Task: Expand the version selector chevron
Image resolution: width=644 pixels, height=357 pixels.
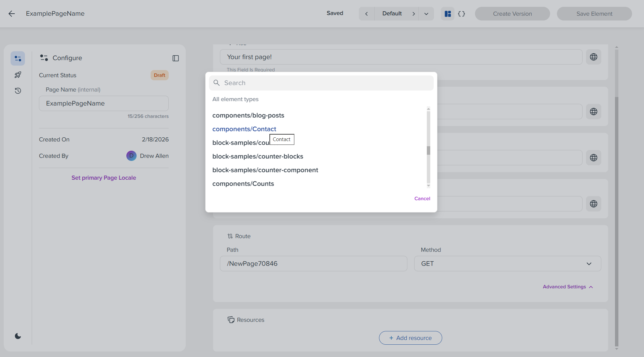Action: point(426,14)
